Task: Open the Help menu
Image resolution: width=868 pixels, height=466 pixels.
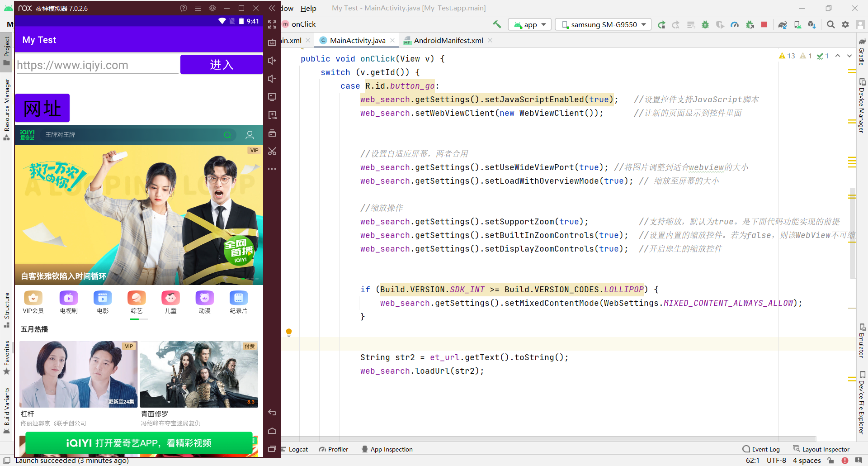Action: [x=308, y=8]
